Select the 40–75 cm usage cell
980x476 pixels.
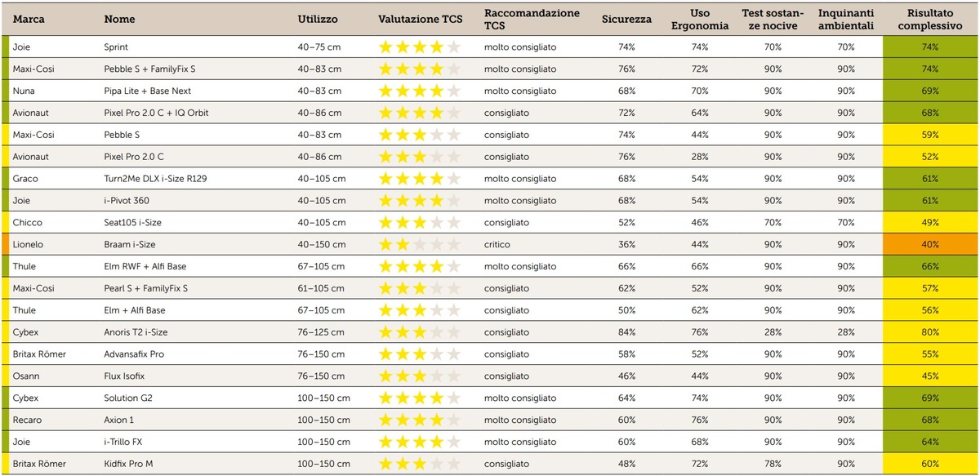318,47
